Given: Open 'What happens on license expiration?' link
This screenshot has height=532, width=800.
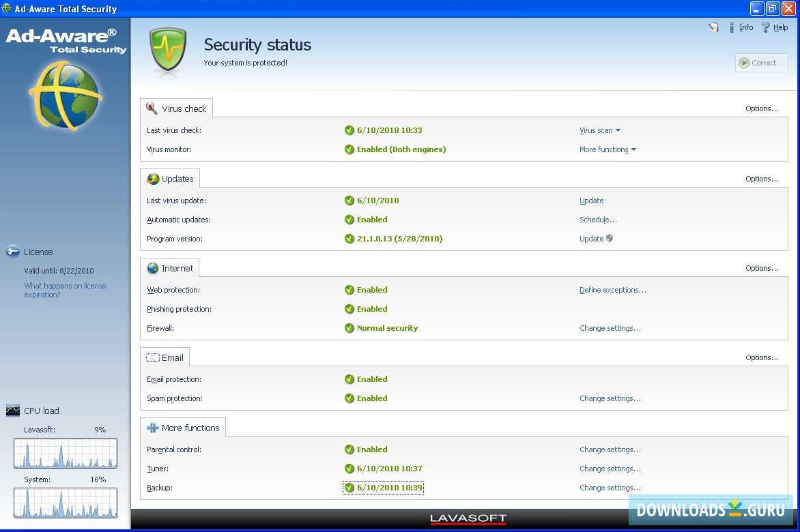Looking at the screenshot, I should click(x=65, y=290).
